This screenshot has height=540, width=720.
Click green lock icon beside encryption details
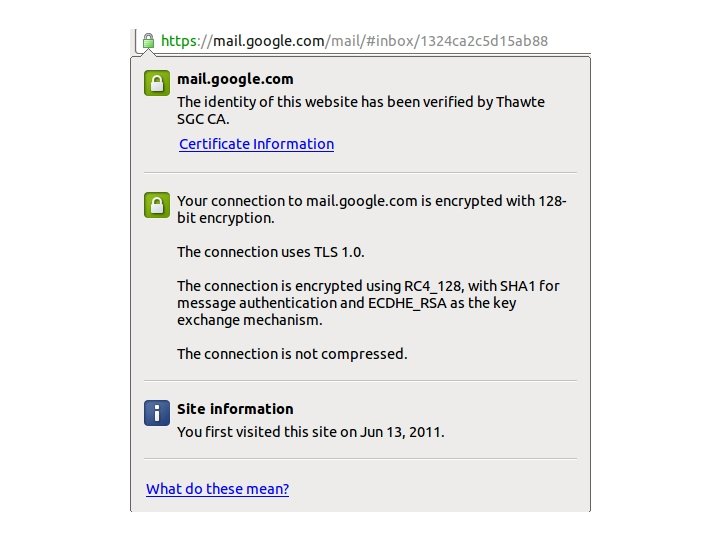(157, 205)
